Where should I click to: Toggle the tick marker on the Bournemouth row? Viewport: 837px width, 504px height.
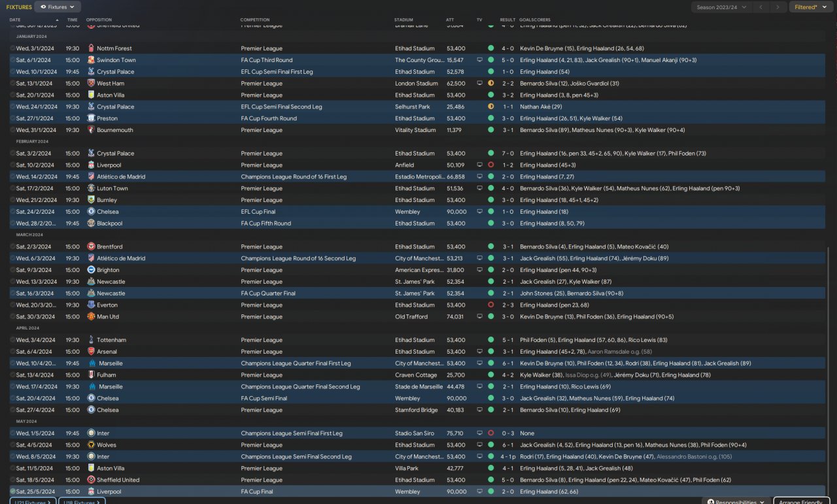[12, 130]
